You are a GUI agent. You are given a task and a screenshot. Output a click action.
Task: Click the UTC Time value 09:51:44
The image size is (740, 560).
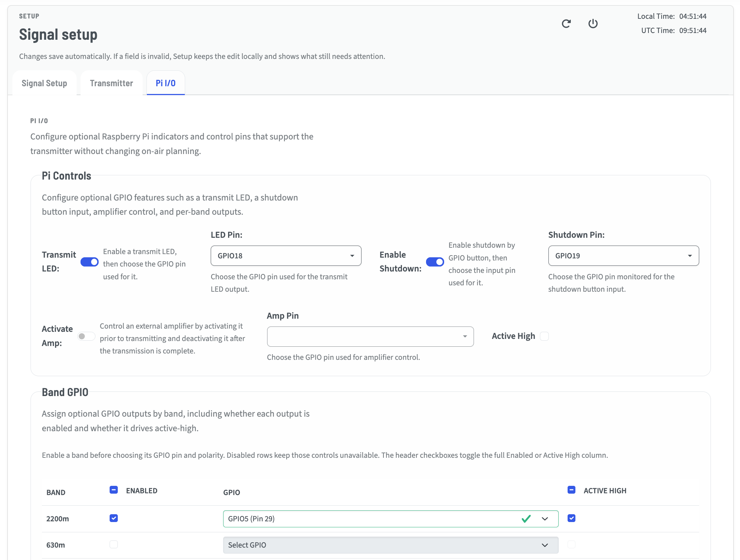point(693,31)
